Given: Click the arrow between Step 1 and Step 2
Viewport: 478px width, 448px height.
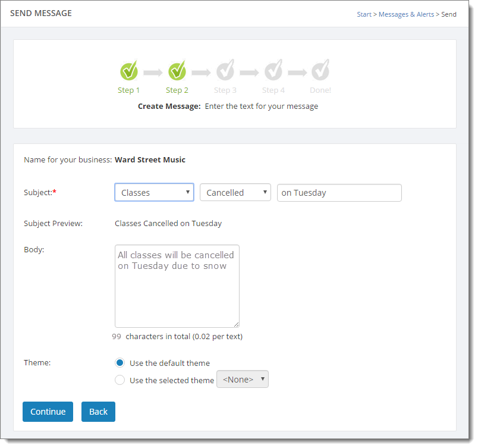Looking at the screenshot, I should coord(153,73).
